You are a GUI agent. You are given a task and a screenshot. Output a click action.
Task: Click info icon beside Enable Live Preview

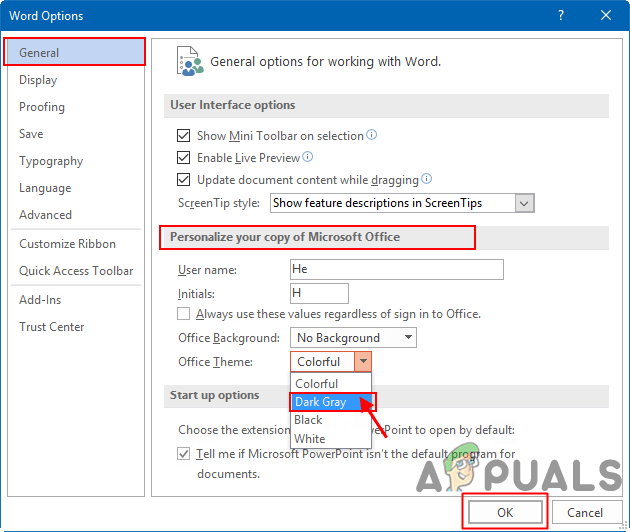(x=308, y=157)
